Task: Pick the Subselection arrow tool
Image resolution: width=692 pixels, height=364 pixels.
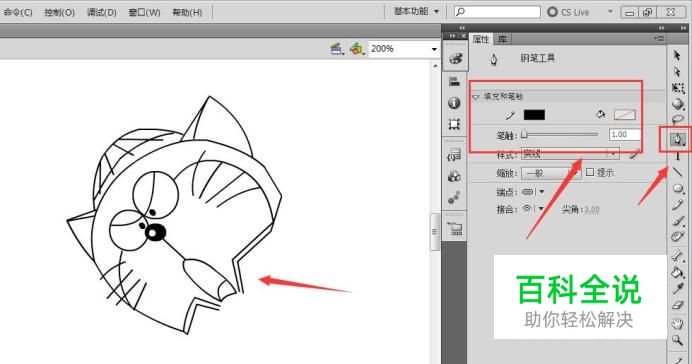Action: click(677, 71)
